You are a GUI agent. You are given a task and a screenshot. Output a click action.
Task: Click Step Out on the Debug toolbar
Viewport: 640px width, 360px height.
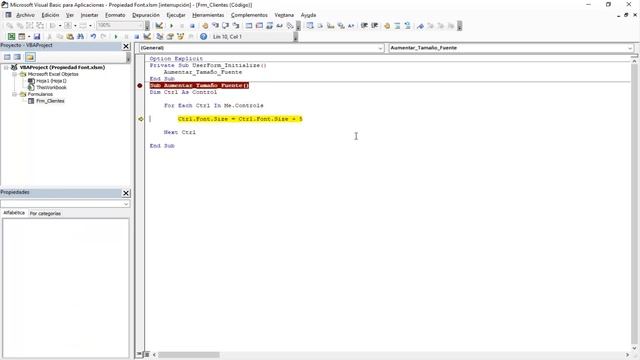tap(236, 26)
